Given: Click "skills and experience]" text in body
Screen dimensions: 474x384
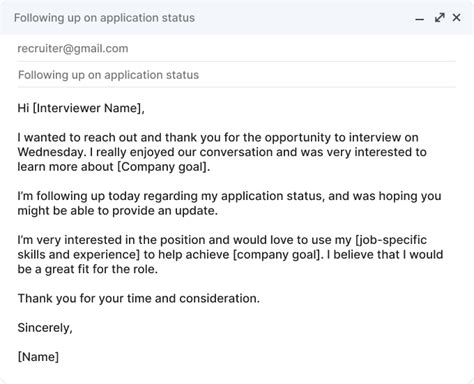Looking at the screenshot, I should (79, 255).
